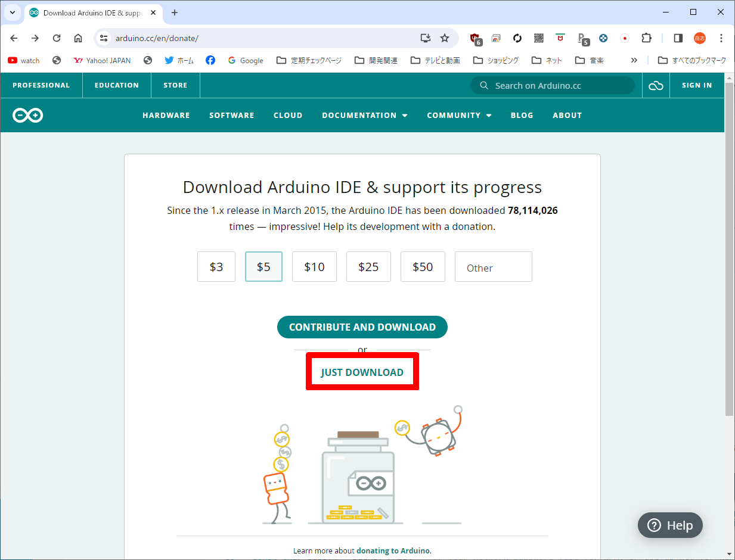Bookmark this page with star icon
Screen dimensions: 735x560
445,38
